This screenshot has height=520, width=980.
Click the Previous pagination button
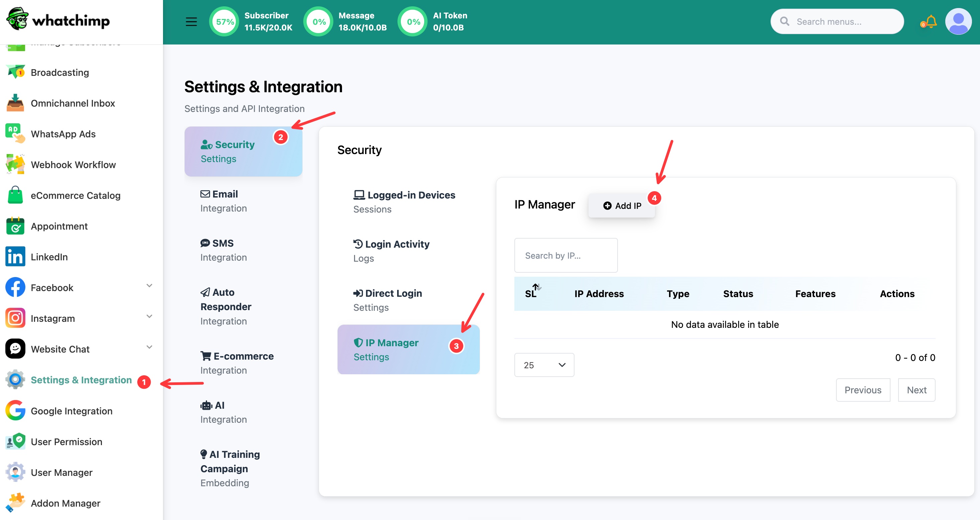[863, 390]
